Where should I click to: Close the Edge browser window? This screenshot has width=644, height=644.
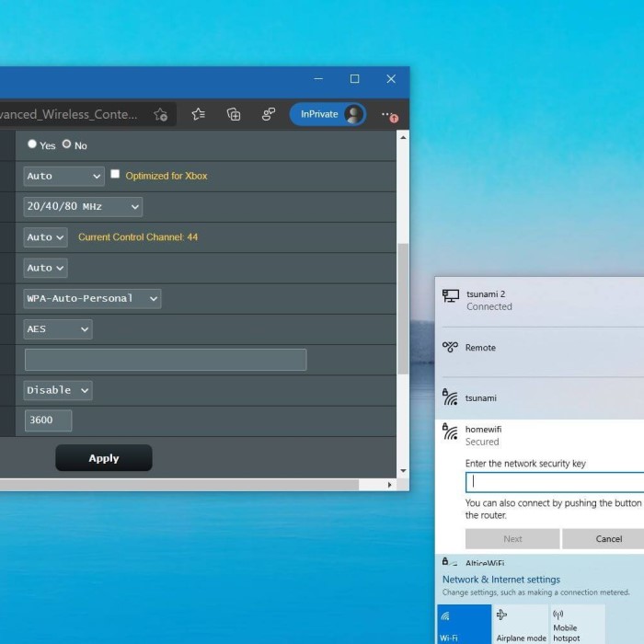pos(391,79)
